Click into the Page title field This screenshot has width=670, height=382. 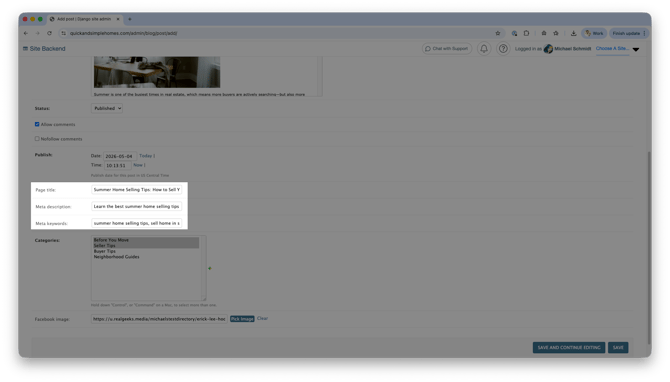(x=136, y=190)
